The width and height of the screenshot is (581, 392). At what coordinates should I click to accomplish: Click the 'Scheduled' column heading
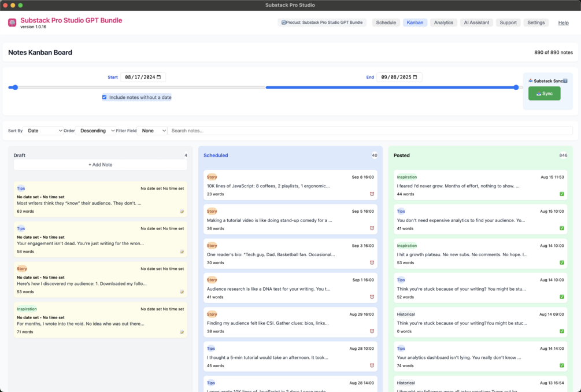click(216, 156)
